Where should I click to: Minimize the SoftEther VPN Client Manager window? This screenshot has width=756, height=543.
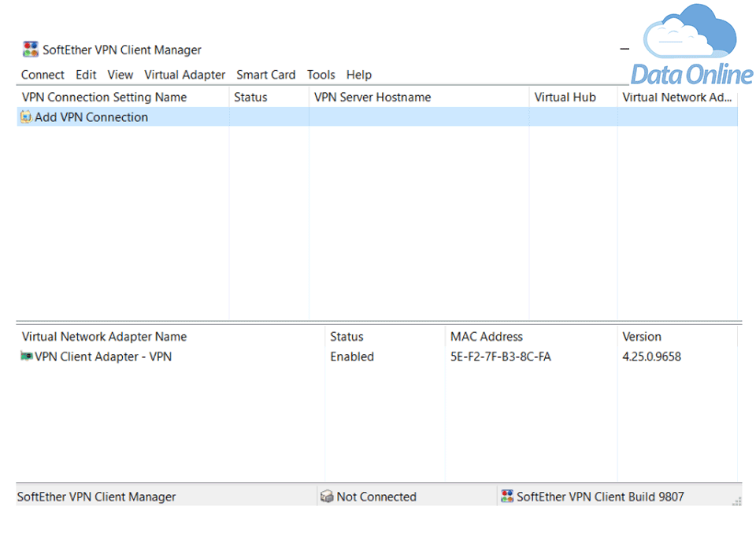click(624, 49)
